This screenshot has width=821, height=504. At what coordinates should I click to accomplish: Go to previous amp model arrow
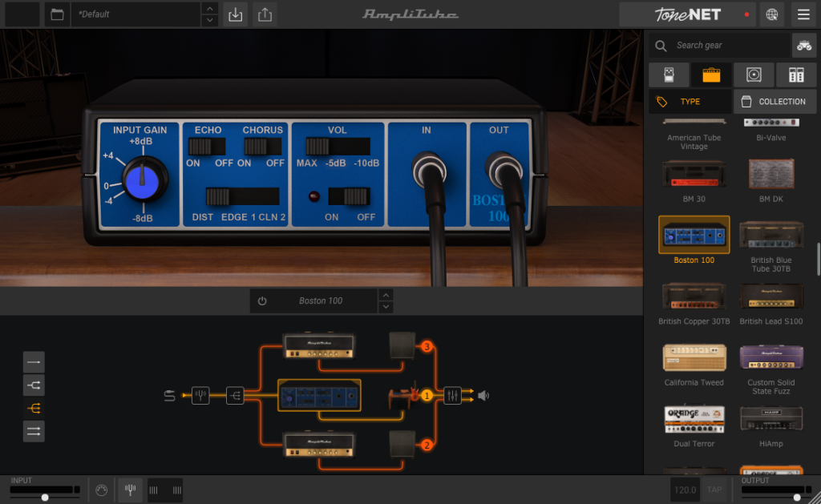386,295
